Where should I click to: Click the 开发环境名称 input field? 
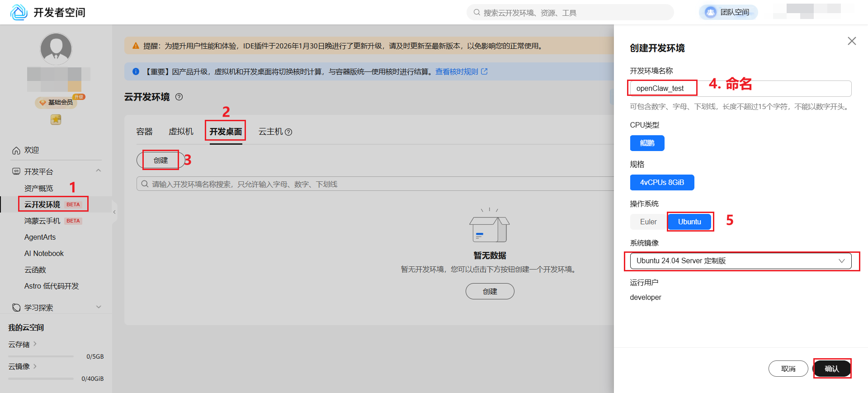[741, 88]
